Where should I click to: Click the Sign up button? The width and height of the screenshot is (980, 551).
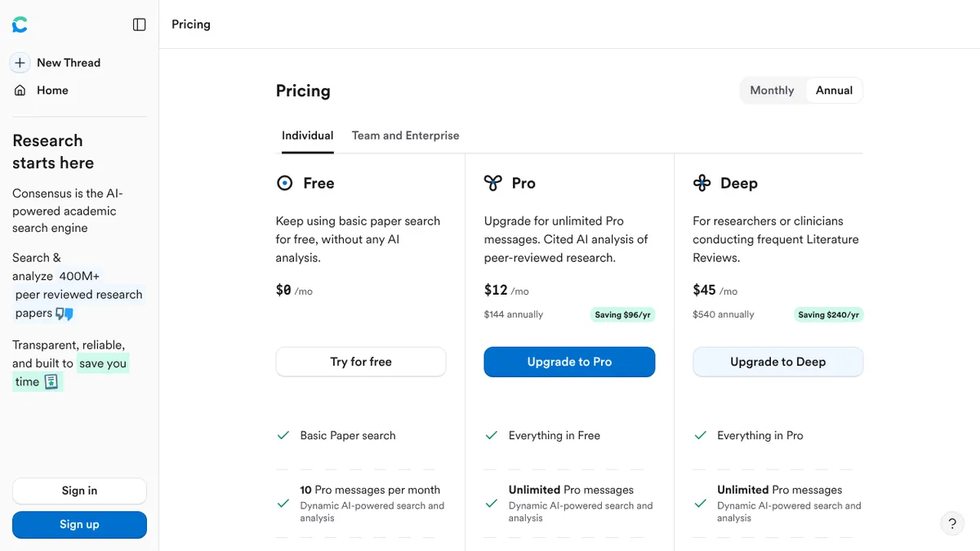click(79, 525)
